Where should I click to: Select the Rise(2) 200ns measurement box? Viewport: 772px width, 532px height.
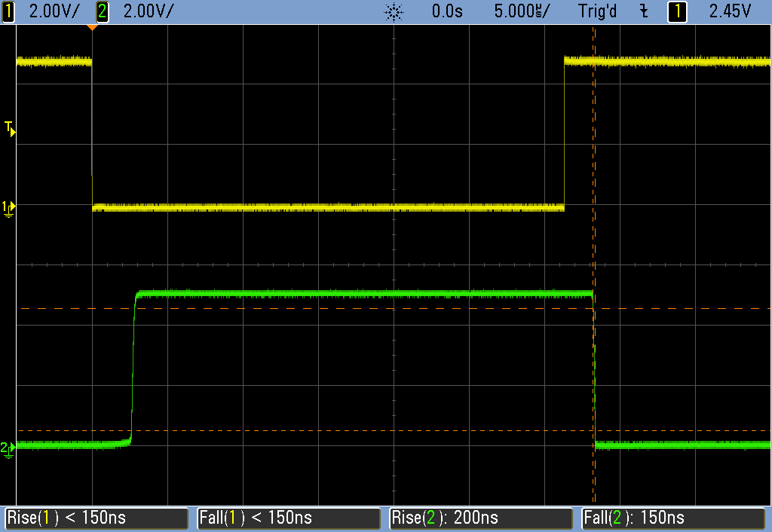click(482, 518)
